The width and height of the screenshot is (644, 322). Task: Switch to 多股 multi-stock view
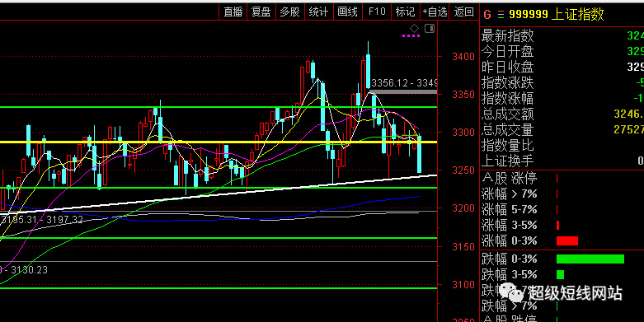click(290, 12)
